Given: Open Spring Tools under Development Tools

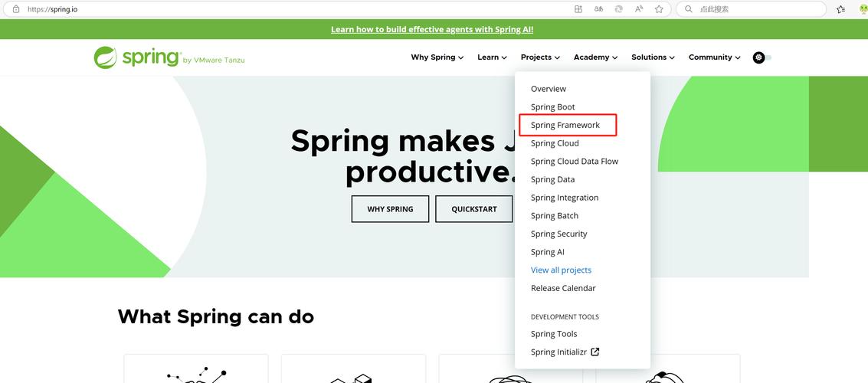Looking at the screenshot, I should click(x=554, y=334).
